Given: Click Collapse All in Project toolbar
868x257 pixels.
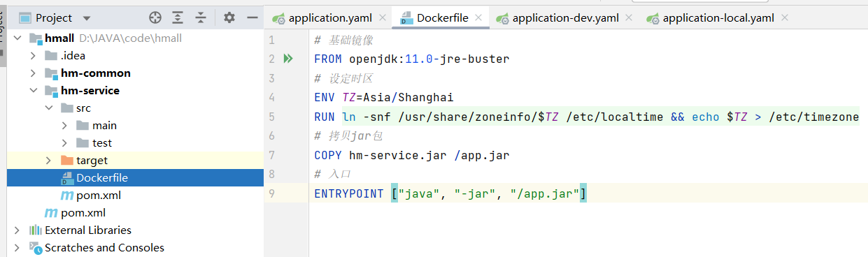Looking at the screenshot, I should pyautogui.click(x=201, y=17).
